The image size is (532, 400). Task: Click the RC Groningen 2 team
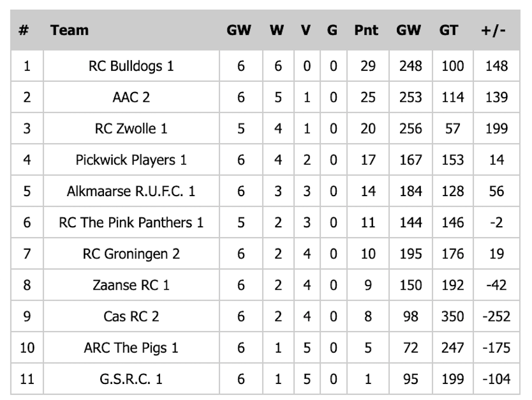pos(131,254)
